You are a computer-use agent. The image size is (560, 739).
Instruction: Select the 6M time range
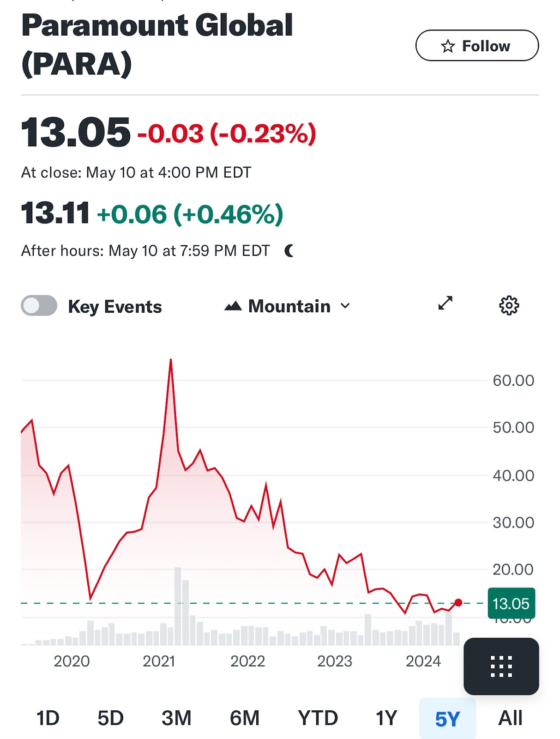coord(245,718)
